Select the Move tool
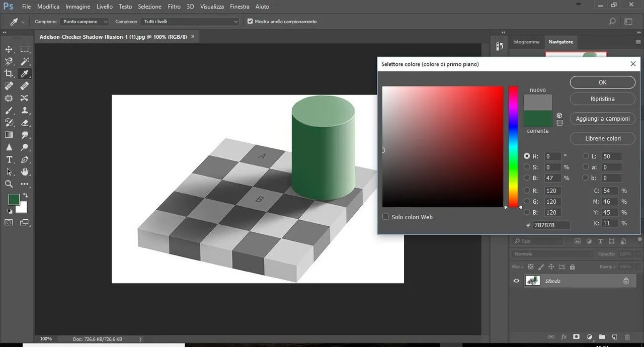 (9, 49)
